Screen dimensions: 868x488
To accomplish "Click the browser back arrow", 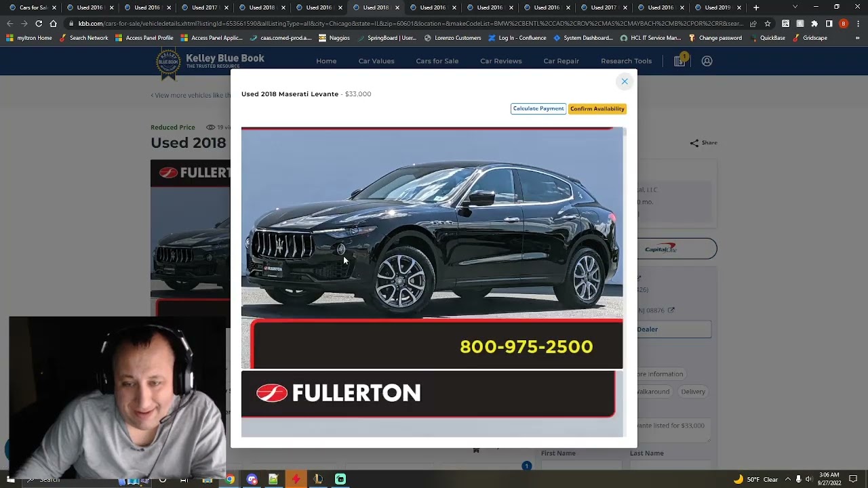I will 9,23.
